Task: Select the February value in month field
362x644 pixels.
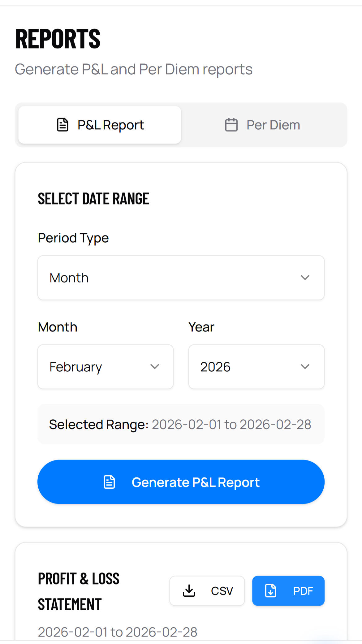Action: (76, 367)
